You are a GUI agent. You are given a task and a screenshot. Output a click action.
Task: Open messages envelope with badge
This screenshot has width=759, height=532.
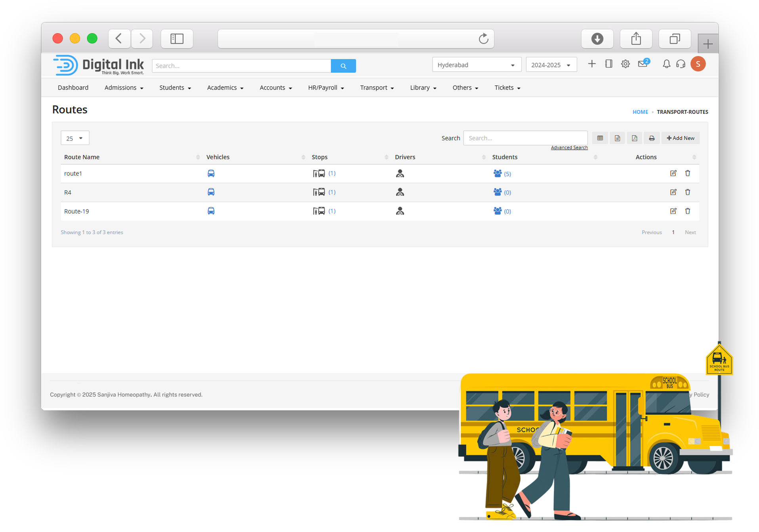pos(643,64)
